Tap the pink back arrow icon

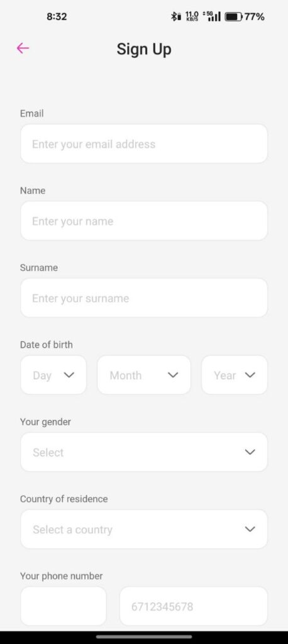(23, 48)
